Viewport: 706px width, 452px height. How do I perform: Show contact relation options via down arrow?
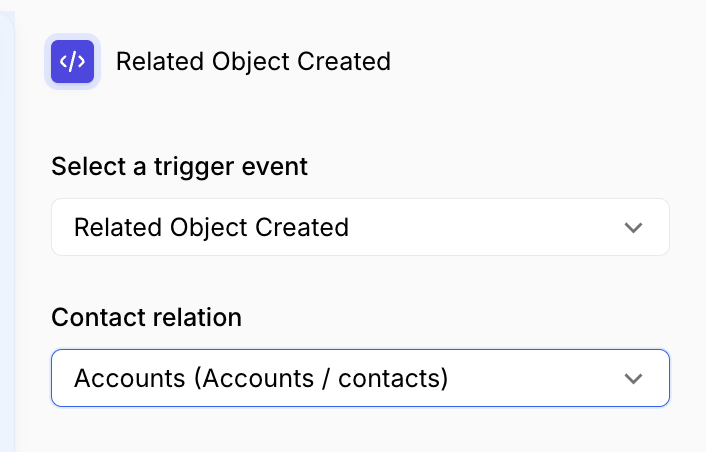coord(632,378)
